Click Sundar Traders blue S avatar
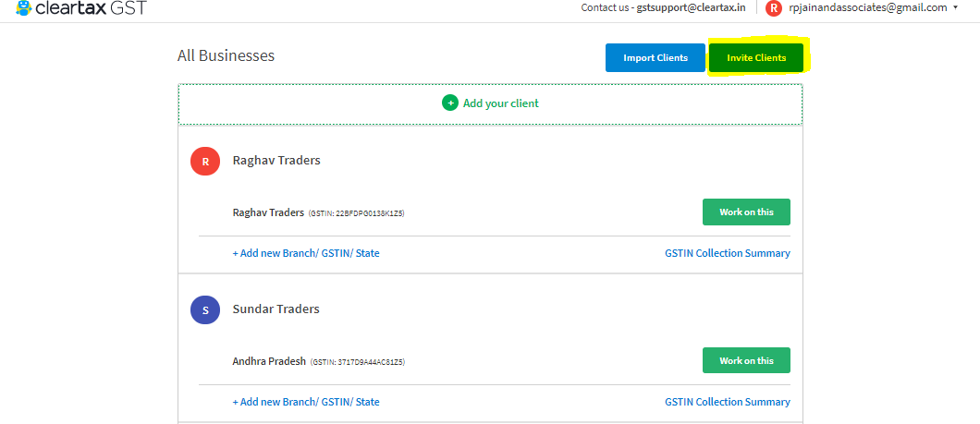The height and width of the screenshot is (424, 980). (x=205, y=309)
